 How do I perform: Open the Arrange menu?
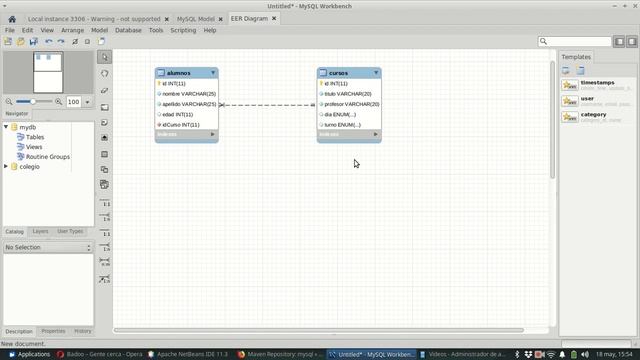(x=72, y=30)
